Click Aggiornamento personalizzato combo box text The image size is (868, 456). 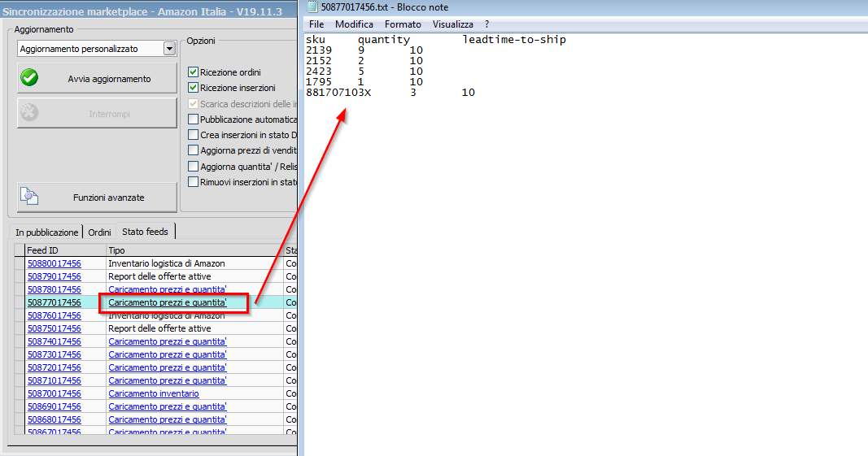coord(79,49)
